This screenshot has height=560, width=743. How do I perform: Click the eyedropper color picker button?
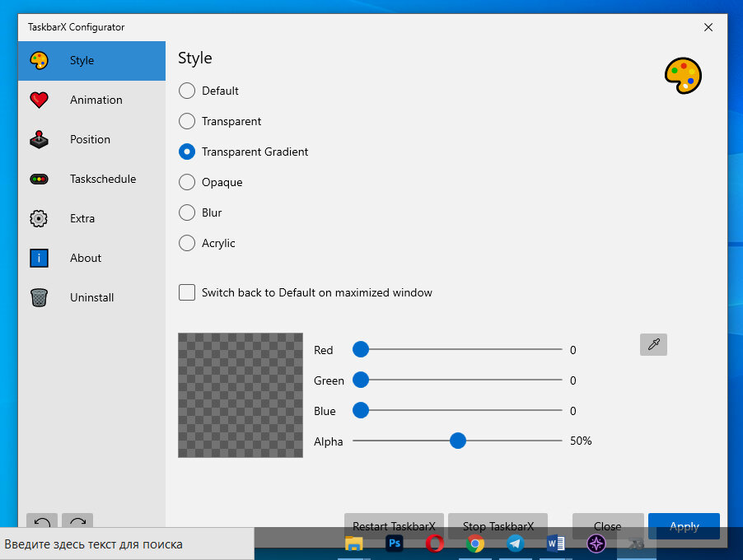pos(653,344)
